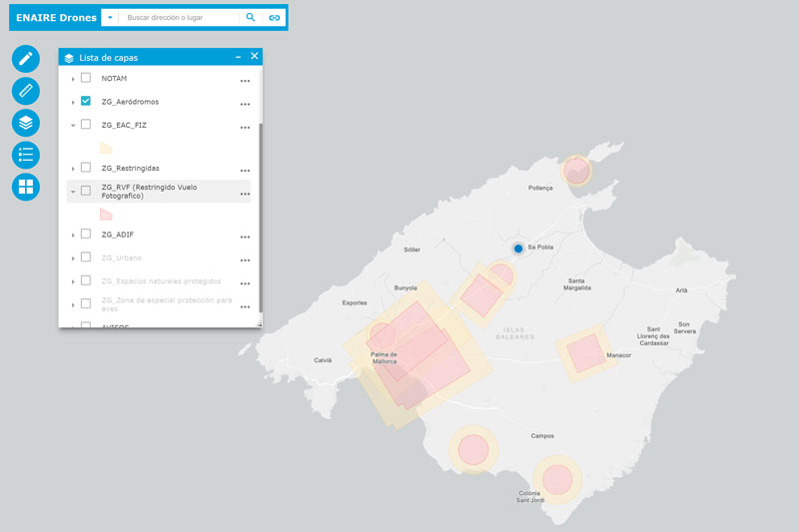Select the ruler measurement tool

pos(26,91)
